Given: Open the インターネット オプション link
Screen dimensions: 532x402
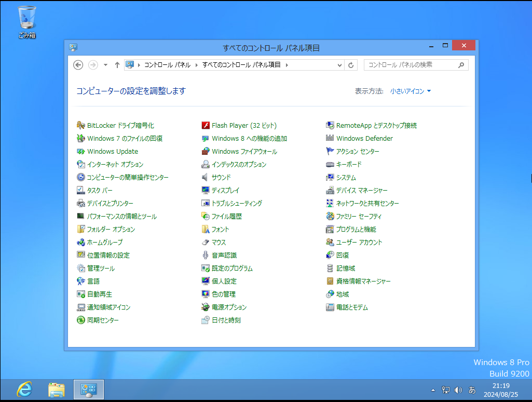Looking at the screenshot, I should click(115, 164).
